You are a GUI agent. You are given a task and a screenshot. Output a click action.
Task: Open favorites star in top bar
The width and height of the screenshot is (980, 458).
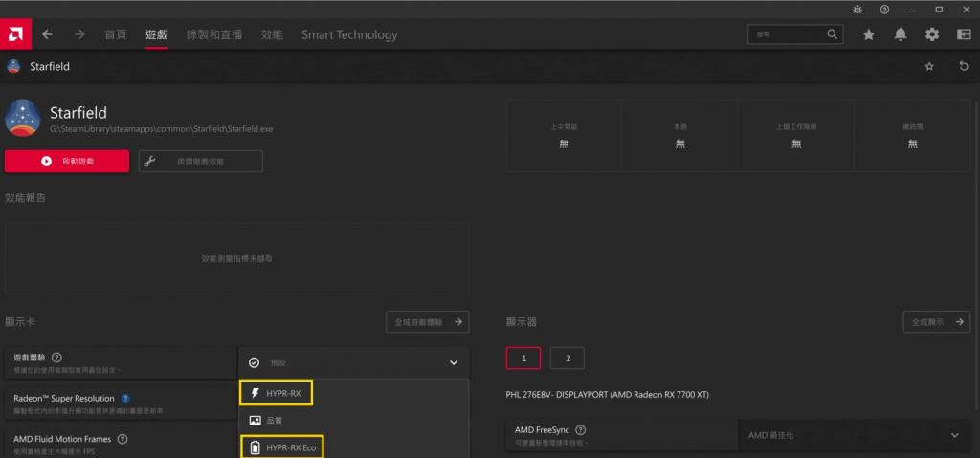point(869,35)
